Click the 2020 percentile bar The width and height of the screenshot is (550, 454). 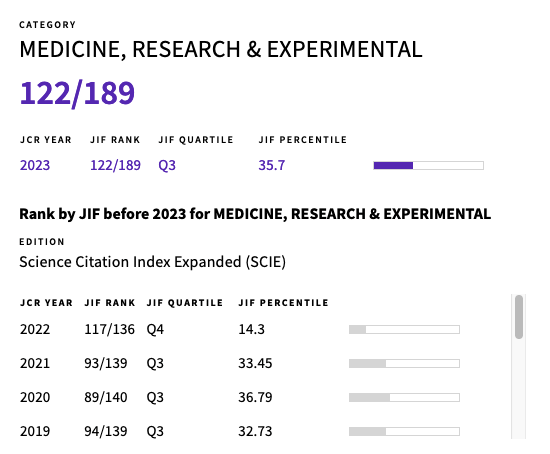tap(404, 398)
